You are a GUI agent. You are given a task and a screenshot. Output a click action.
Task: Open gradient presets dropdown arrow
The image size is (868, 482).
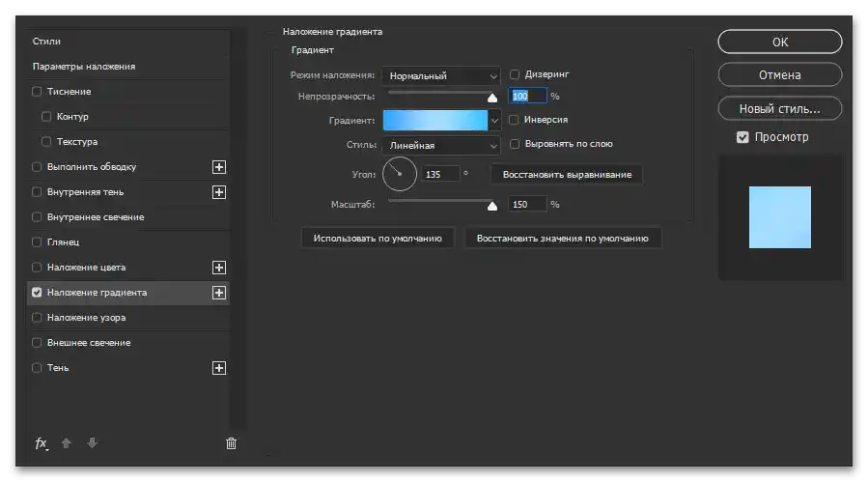(494, 120)
